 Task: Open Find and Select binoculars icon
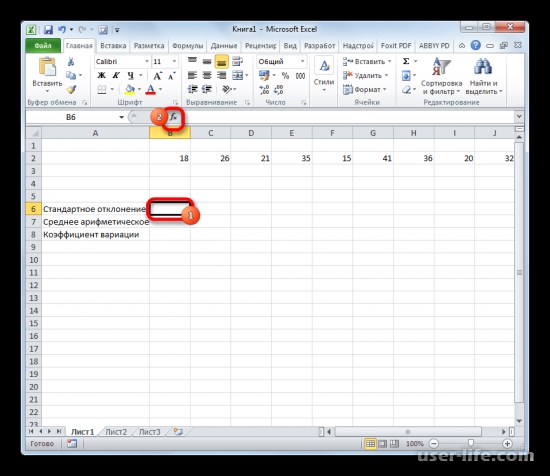[483, 66]
